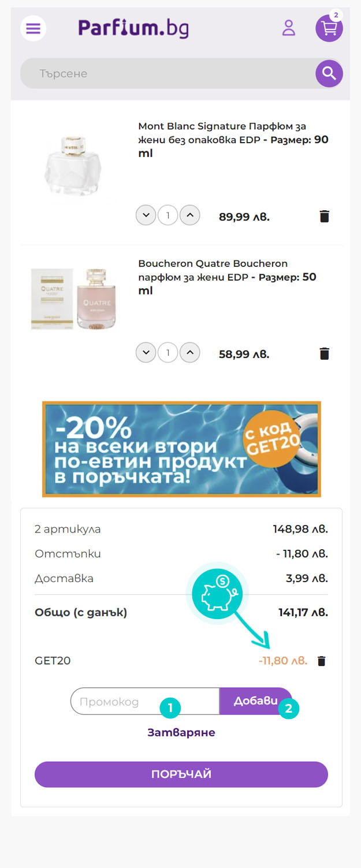Increase Boucheron Quatre quantity

click(190, 352)
